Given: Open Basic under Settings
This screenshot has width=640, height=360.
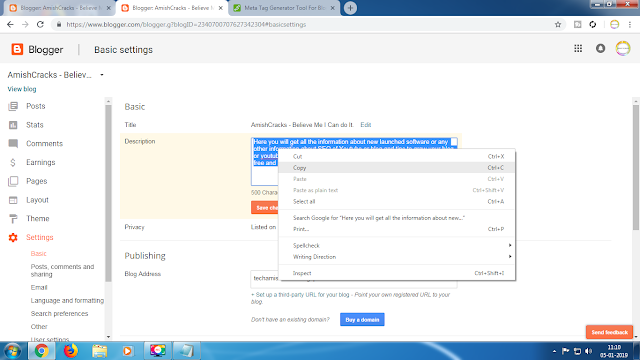Looking at the screenshot, I should [x=38, y=253].
